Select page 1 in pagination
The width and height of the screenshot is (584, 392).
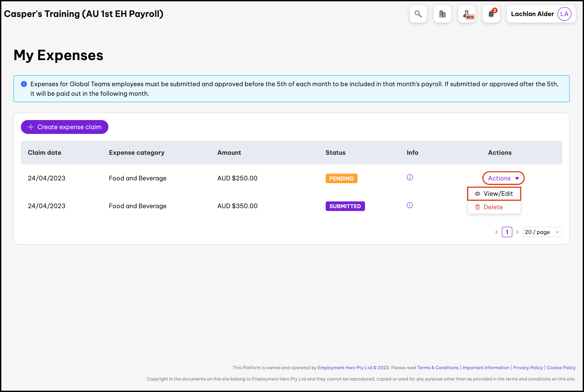coord(507,232)
